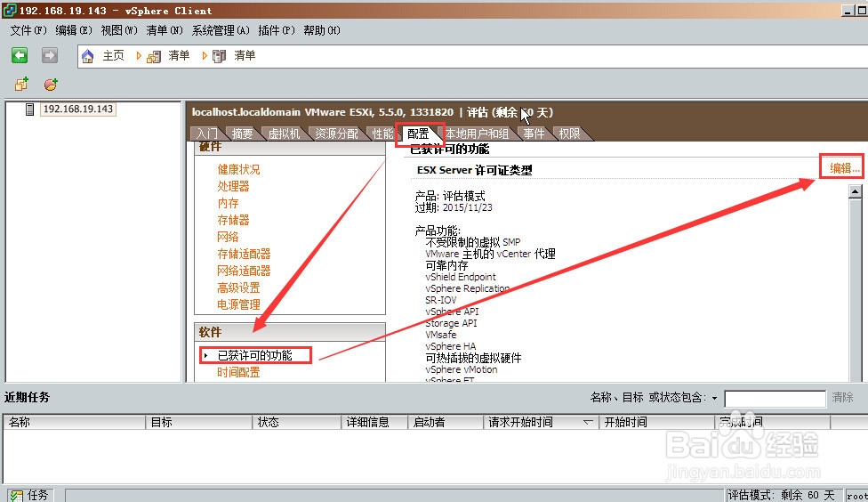Click the new resource pool toolbar icon

51,85
